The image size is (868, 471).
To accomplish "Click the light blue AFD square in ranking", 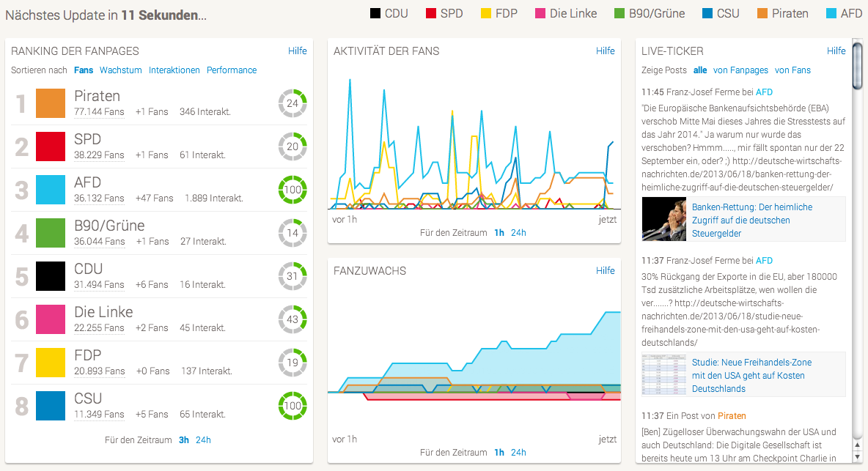I will [x=51, y=190].
